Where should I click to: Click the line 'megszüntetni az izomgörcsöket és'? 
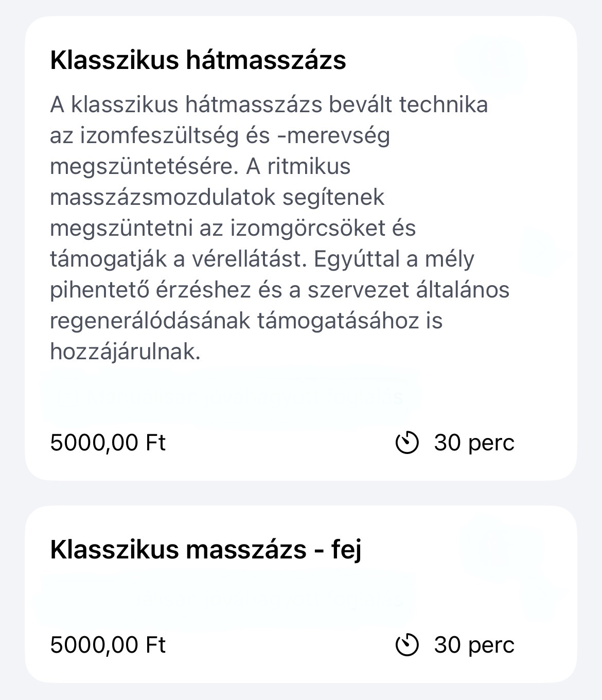point(233,229)
